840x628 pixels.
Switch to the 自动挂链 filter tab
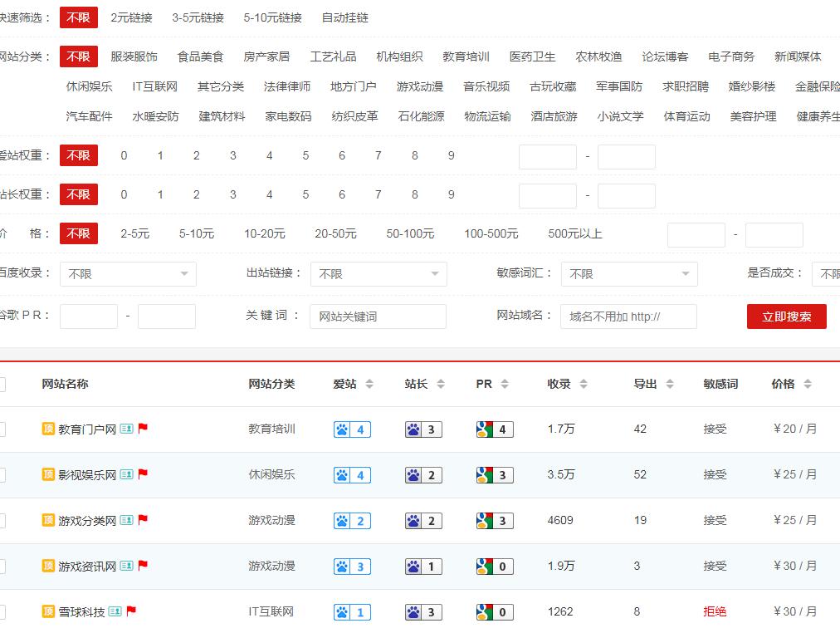tap(344, 17)
